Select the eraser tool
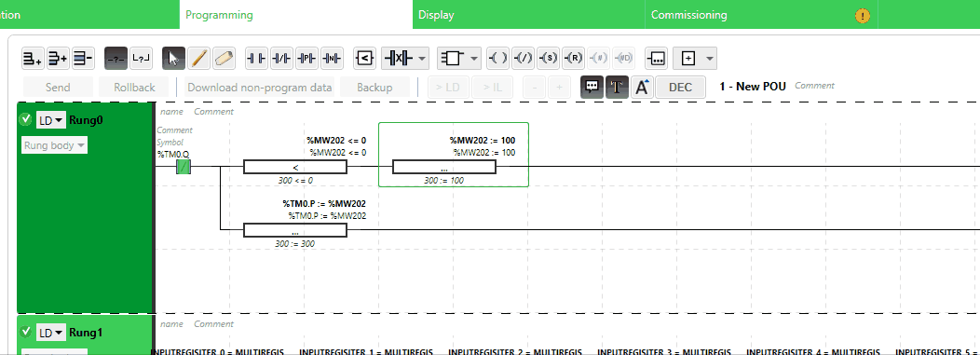Viewport: 980px width, 355px height. click(224, 58)
